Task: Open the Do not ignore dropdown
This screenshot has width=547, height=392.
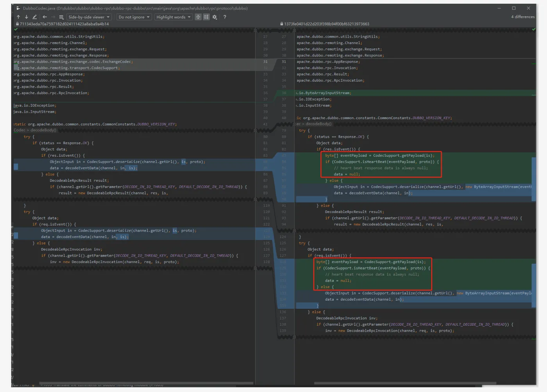Action: pyautogui.click(x=134, y=17)
